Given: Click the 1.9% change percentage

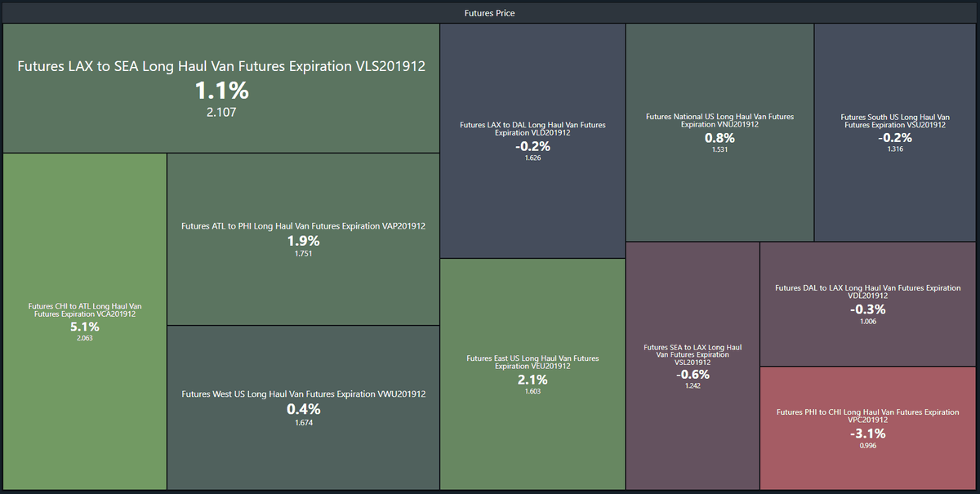Looking at the screenshot, I should click(303, 241).
